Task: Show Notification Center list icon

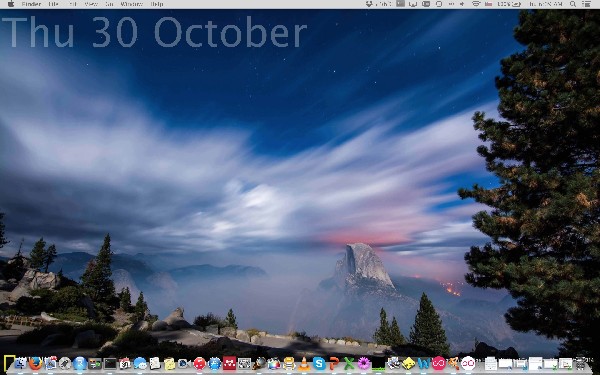Action: click(586, 4)
